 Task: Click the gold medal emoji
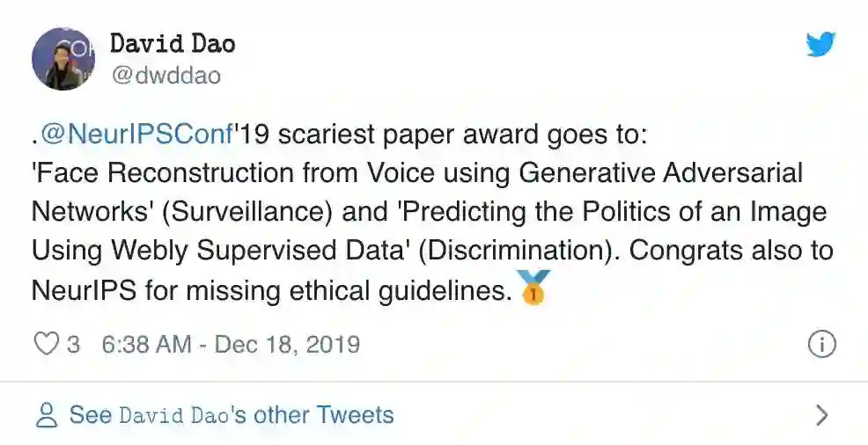coord(534,288)
